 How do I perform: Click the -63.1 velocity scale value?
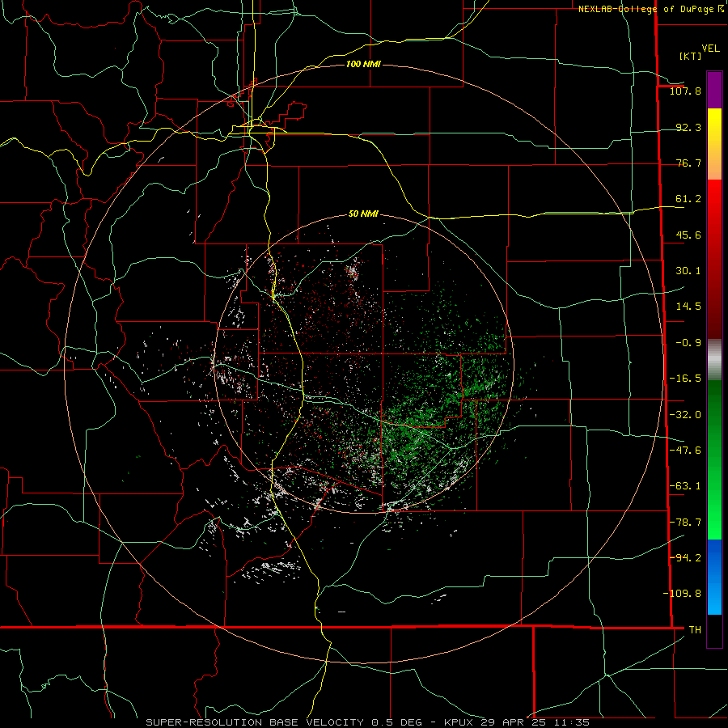tap(685, 486)
